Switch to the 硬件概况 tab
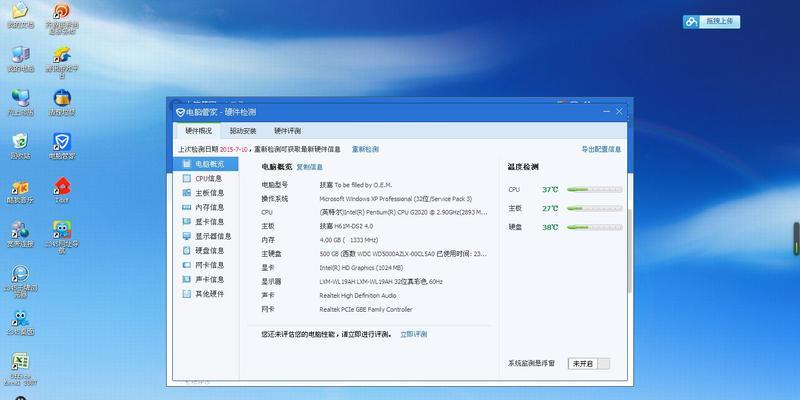The image size is (800, 400). (x=198, y=131)
